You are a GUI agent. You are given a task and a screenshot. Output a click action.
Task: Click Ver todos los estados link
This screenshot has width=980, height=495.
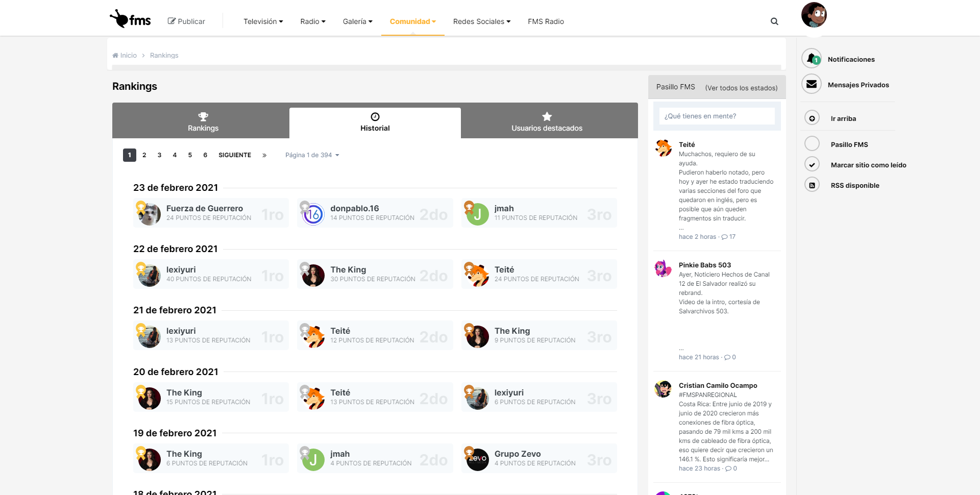741,88
